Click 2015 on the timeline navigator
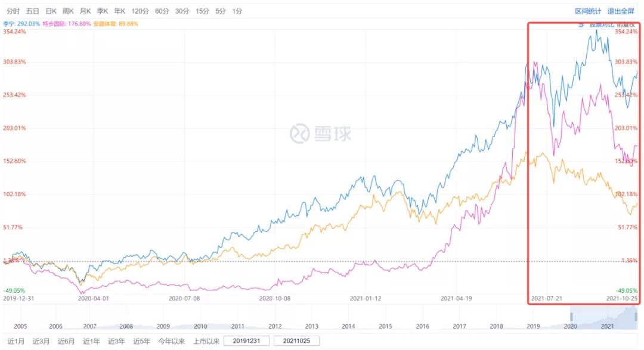644x350 pixels. [385, 326]
